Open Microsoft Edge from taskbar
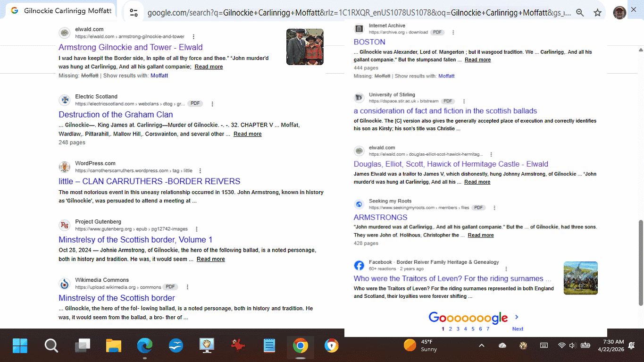The height and width of the screenshot is (362, 644). (x=145, y=346)
